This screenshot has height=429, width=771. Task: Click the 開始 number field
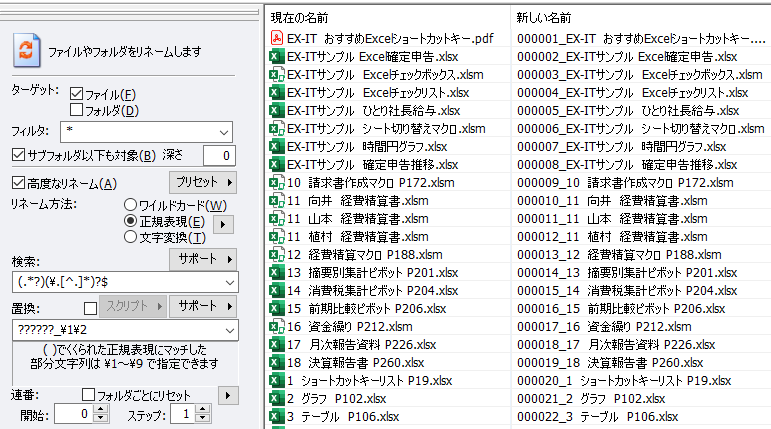coord(74,414)
